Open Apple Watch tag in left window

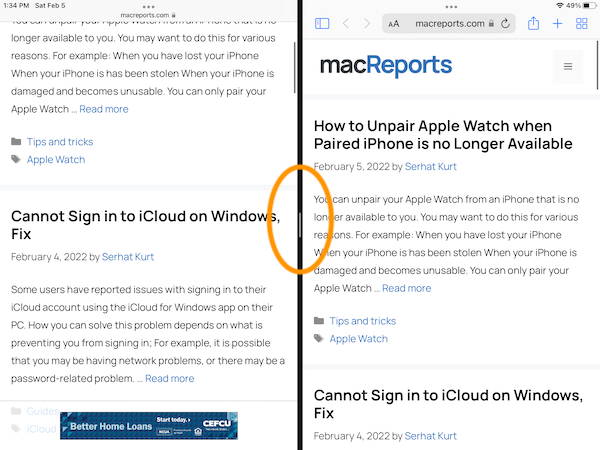56,160
